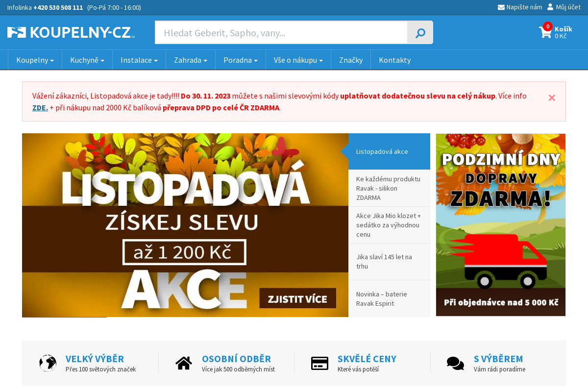Open the Zahrada dropdown
The height and width of the screenshot is (392, 588).
190,60
